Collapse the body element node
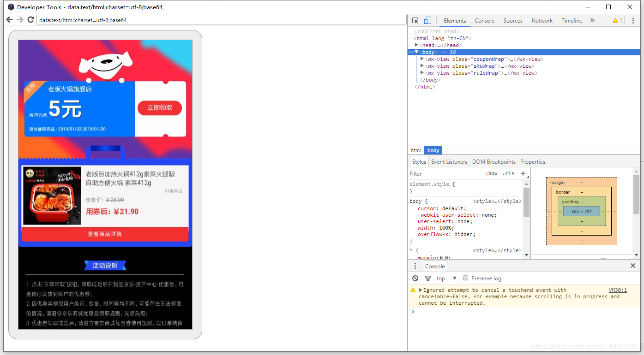 tap(416, 52)
